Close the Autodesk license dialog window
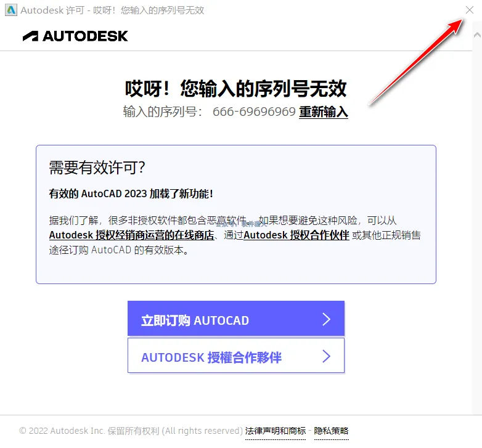482x448 pixels. (x=470, y=10)
